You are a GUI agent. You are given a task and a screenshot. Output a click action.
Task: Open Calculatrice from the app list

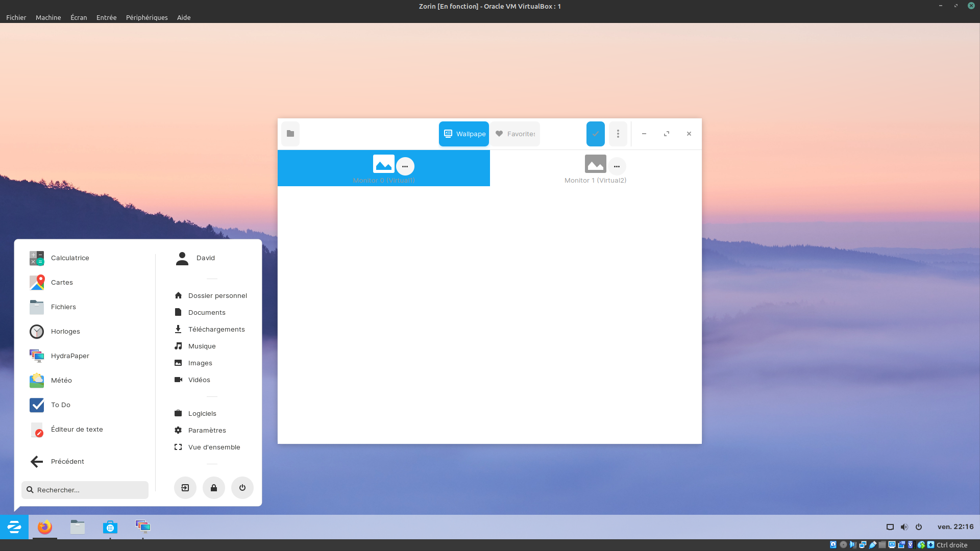[70, 258]
